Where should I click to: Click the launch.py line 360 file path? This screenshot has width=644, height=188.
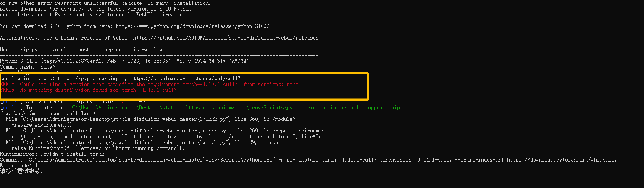click(125, 119)
